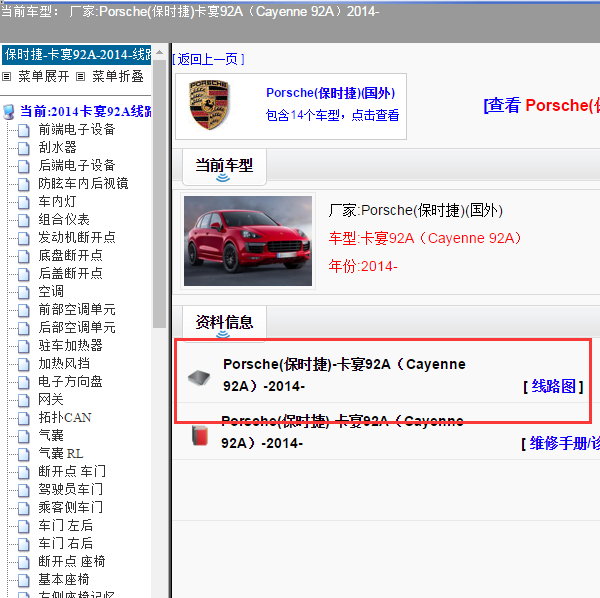Open 后端电子设备 entry
This screenshot has height=598, width=600.
[77, 166]
